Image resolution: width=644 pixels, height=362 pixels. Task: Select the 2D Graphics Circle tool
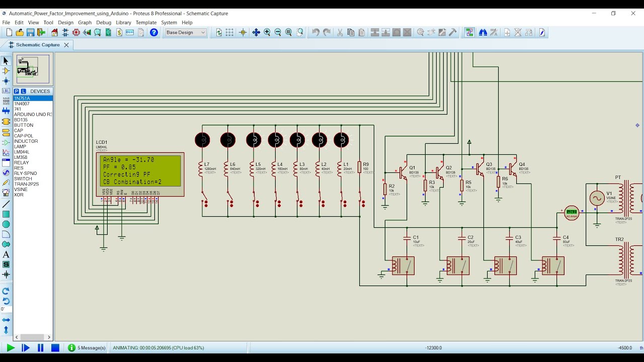tap(6, 224)
